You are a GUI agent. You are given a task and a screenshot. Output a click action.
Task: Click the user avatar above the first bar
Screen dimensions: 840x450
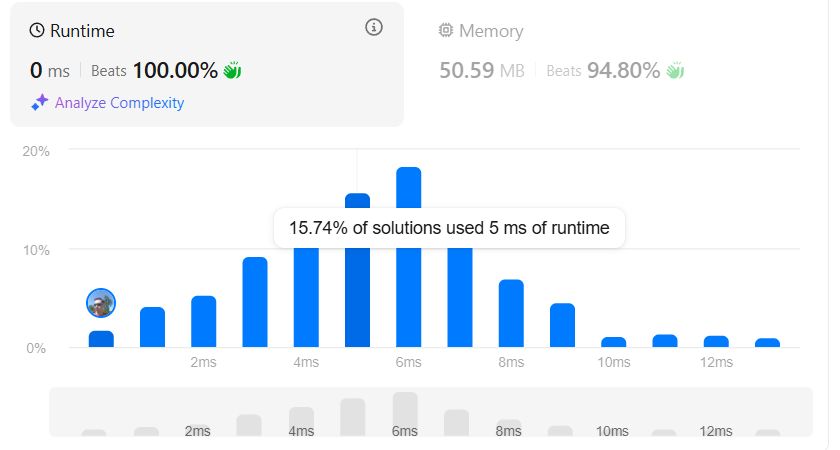point(101,303)
